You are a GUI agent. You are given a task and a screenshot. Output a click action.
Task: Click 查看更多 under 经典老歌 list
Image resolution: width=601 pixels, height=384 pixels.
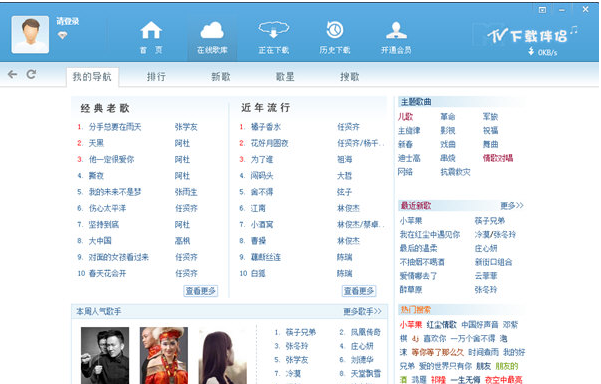click(201, 291)
